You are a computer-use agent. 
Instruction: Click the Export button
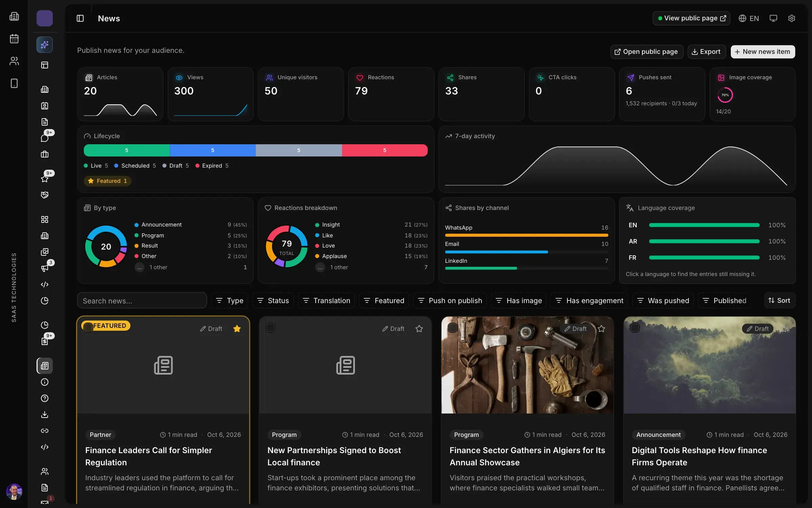706,51
